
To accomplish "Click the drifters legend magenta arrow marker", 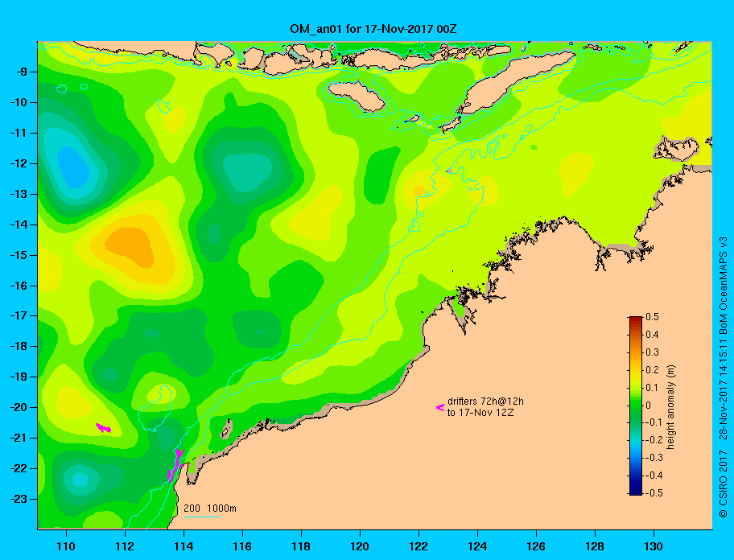I will click(440, 407).
